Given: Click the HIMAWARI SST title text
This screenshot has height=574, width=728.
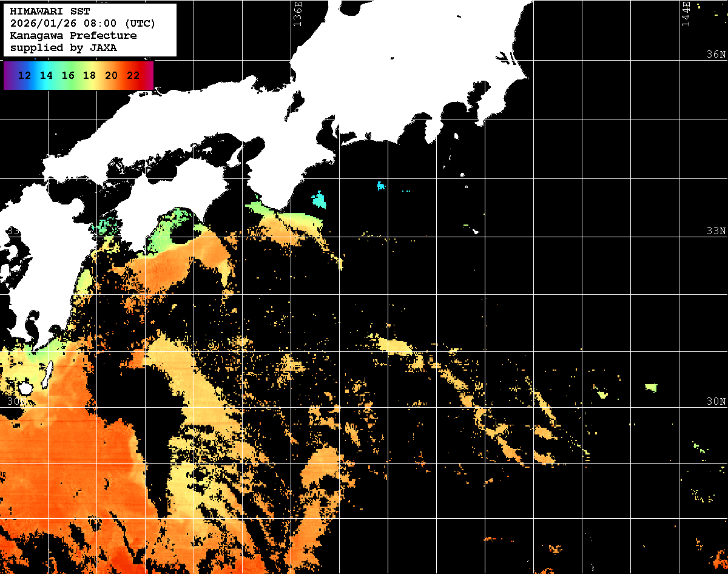Looking at the screenshot, I should [x=50, y=12].
